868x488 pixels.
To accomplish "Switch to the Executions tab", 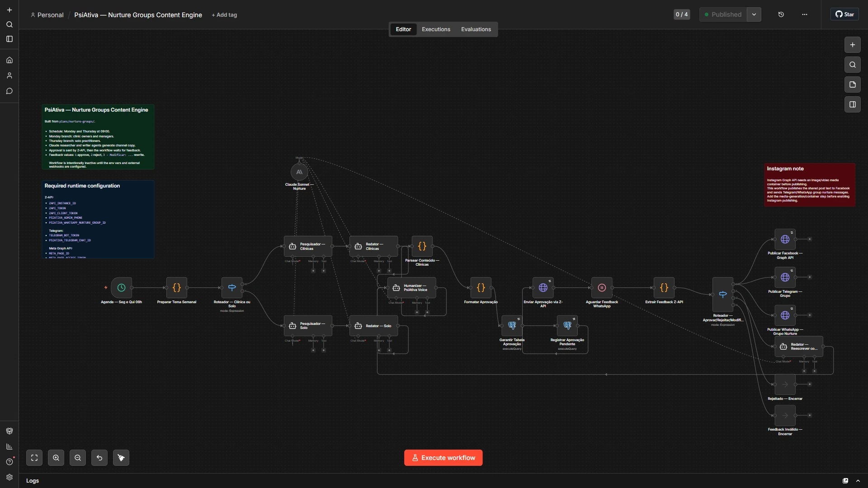I will point(436,29).
